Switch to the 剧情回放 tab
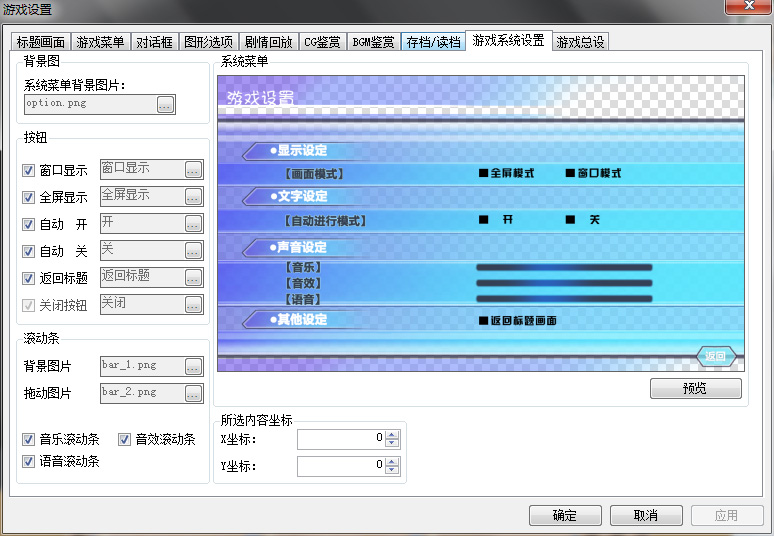 click(269, 42)
